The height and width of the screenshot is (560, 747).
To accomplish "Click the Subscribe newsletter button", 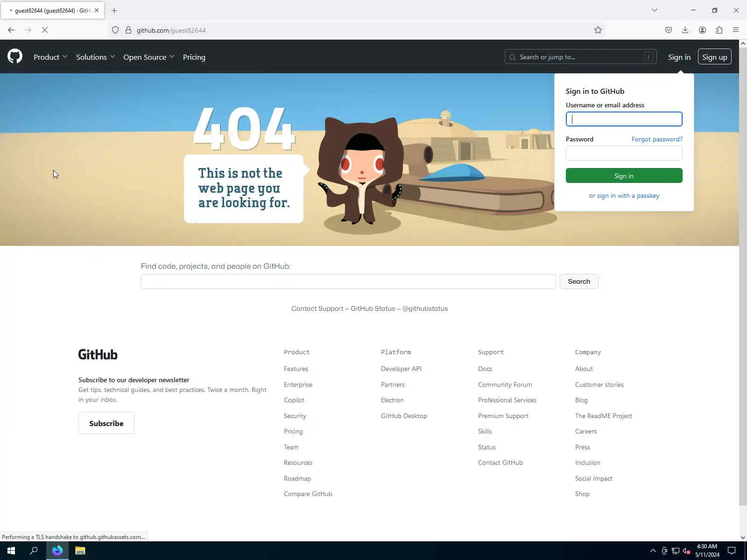I will (x=106, y=423).
